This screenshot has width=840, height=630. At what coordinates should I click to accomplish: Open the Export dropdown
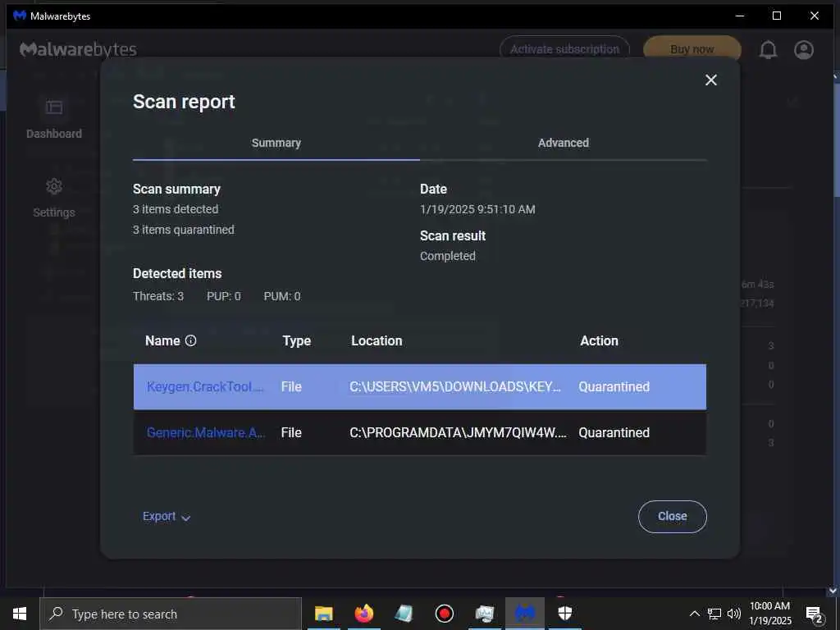click(x=167, y=517)
